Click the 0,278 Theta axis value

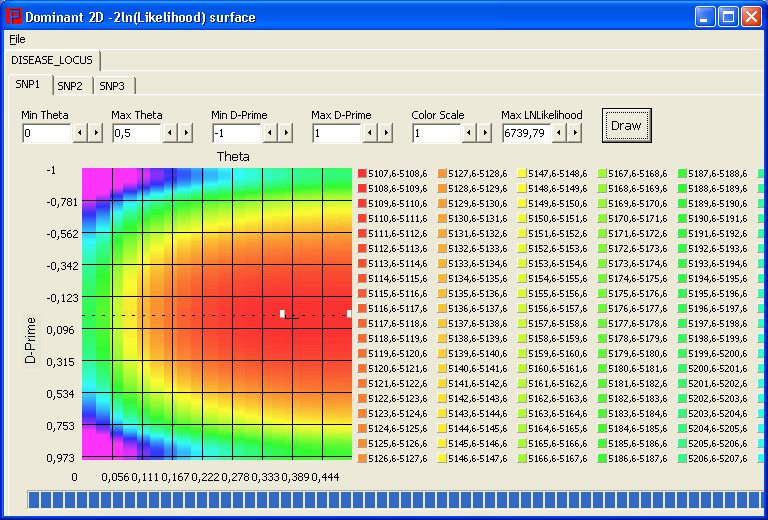pos(236,477)
